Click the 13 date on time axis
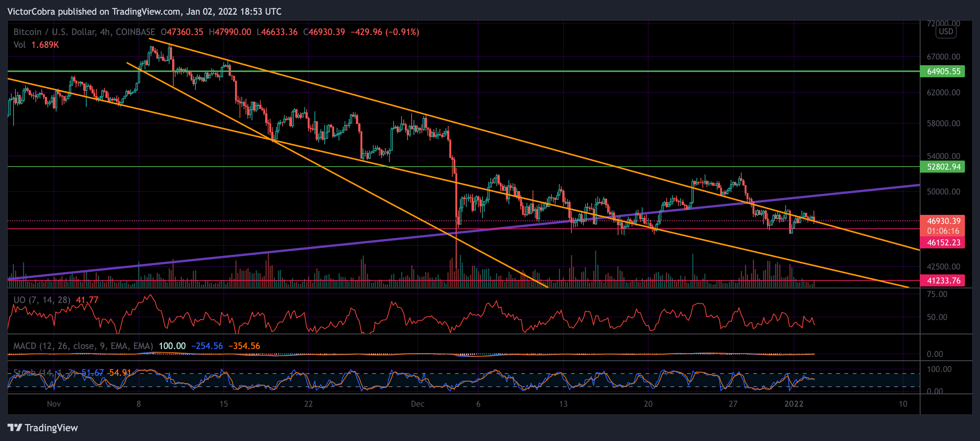Image resolution: width=980 pixels, height=441 pixels. tap(563, 404)
